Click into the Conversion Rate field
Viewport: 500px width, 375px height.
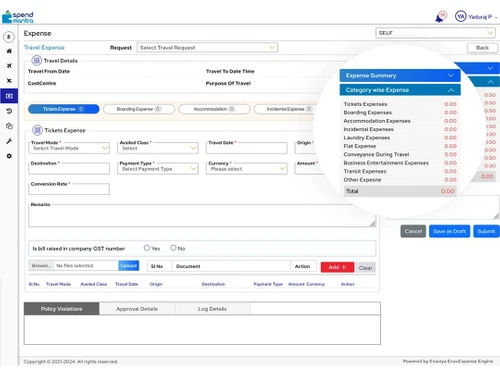pos(69,189)
